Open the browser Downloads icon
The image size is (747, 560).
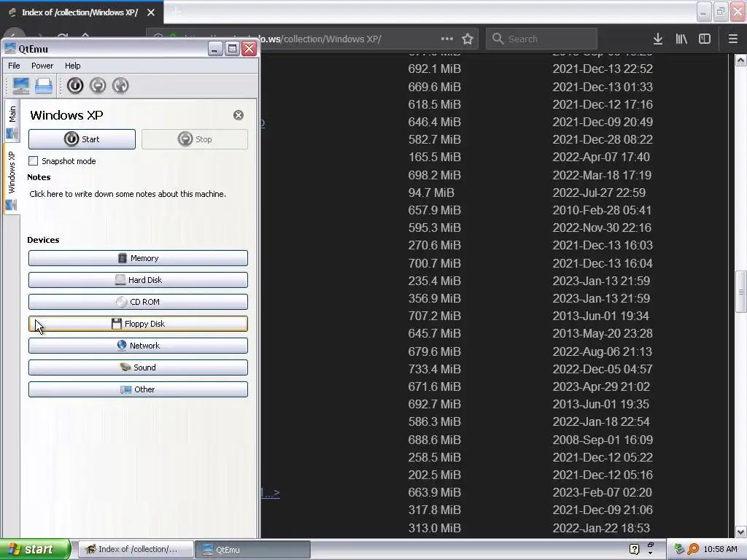tap(658, 39)
